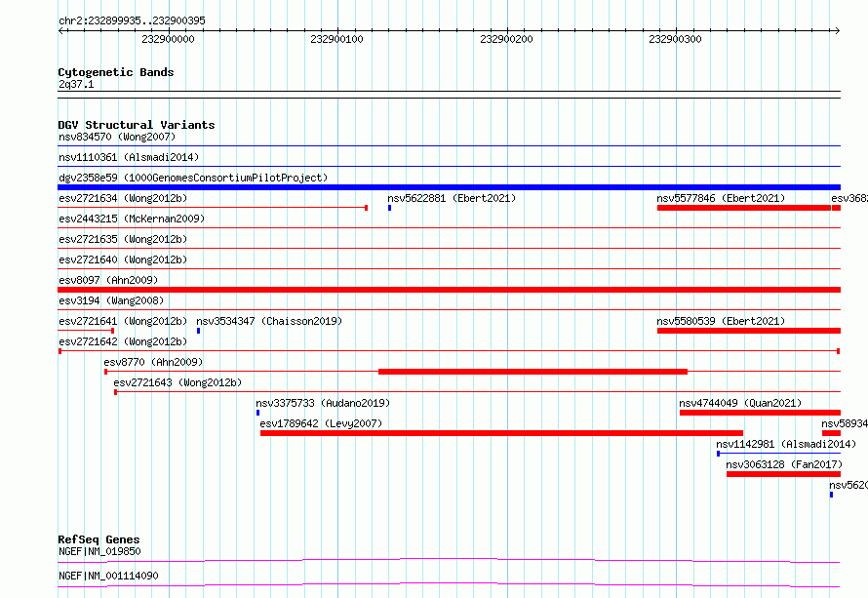Select the esv2721634 (Wong2012b) label
The width and height of the screenshot is (868, 598).
[x=123, y=198]
